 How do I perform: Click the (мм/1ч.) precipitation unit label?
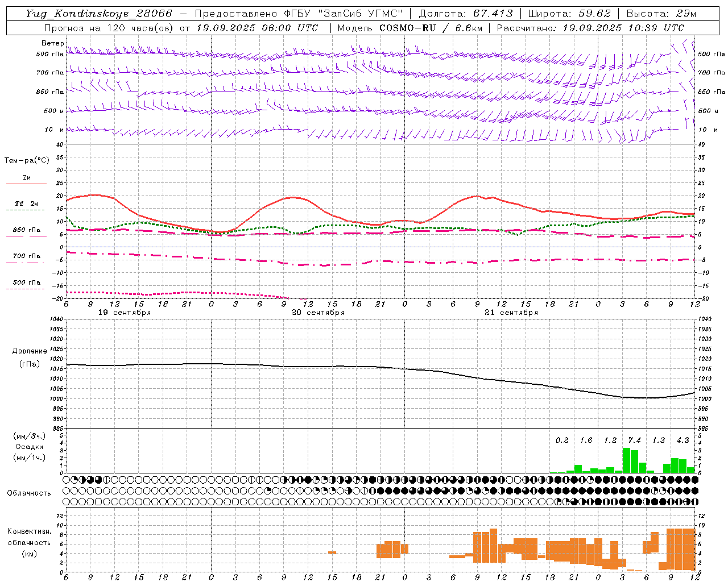point(30,458)
